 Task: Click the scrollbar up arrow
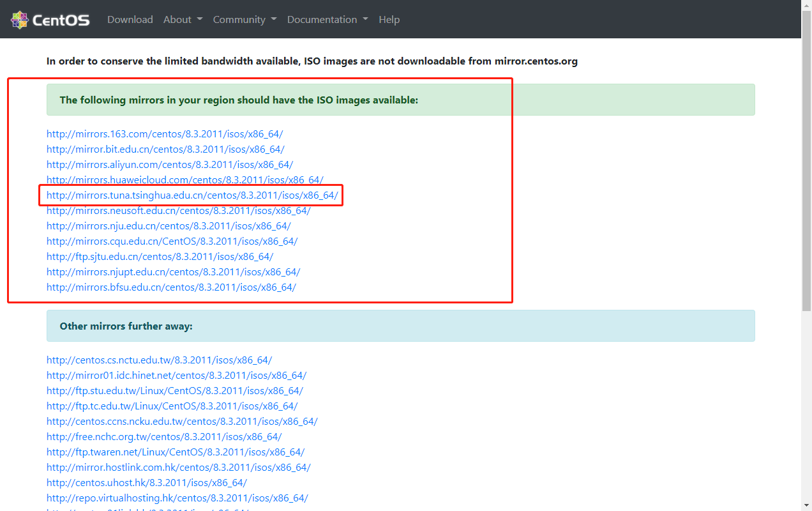click(806, 5)
